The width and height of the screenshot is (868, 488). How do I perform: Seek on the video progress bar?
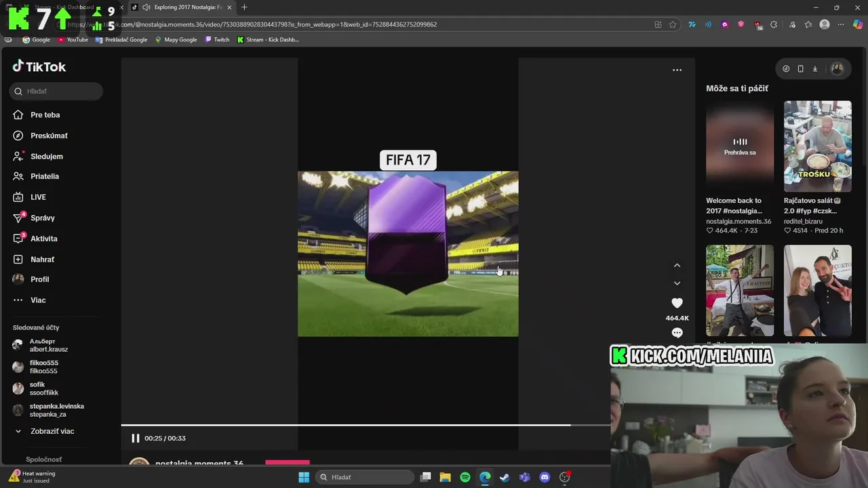(x=366, y=426)
